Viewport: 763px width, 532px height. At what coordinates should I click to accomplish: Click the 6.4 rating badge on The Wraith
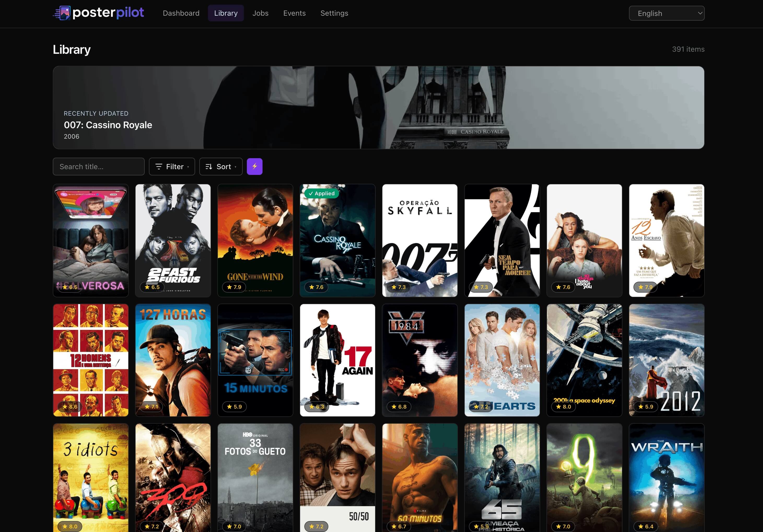(x=646, y=526)
